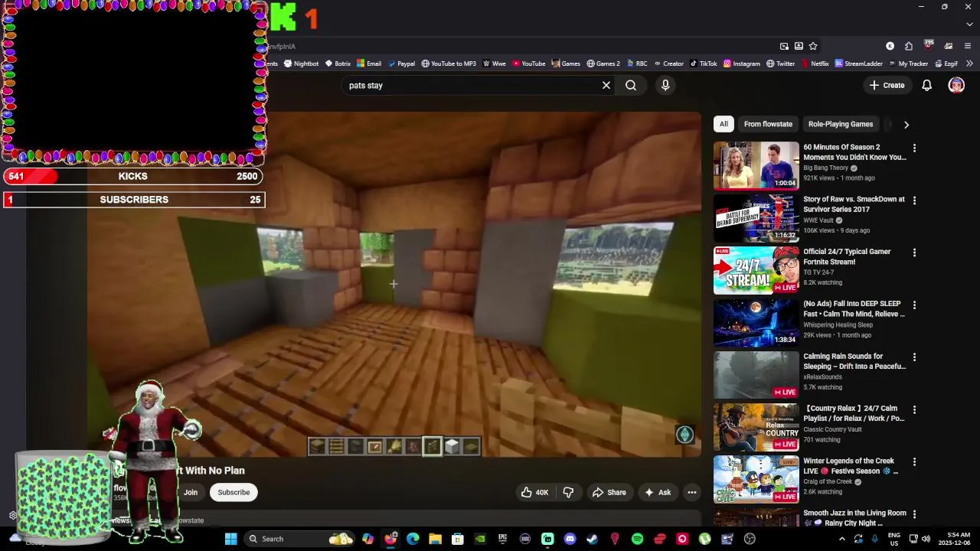The image size is (980, 551).
Task: Open Steam from the taskbar
Action: pos(593,539)
